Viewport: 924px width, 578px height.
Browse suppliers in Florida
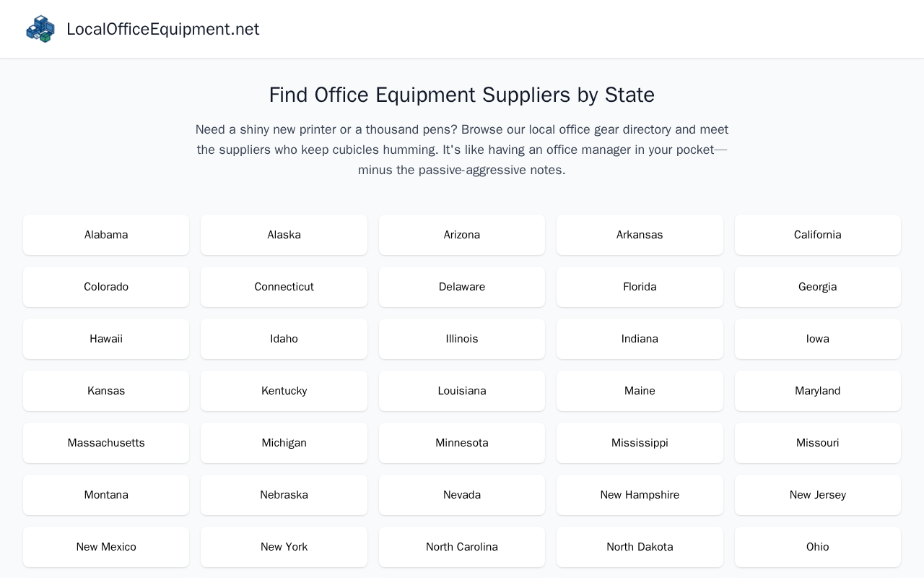[x=640, y=287]
